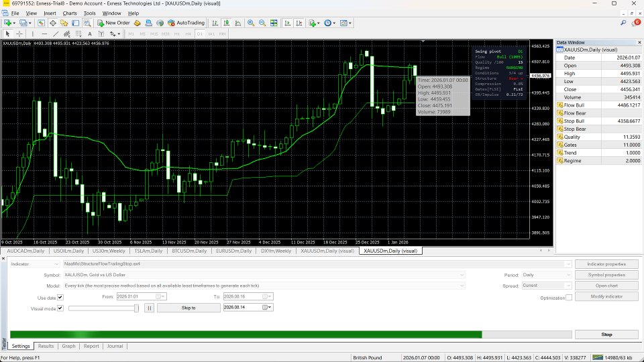The height and width of the screenshot is (362, 644).
Task: Open the indicators list dropdown in toolbar
Action: pyautogui.click(x=313, y=23)
